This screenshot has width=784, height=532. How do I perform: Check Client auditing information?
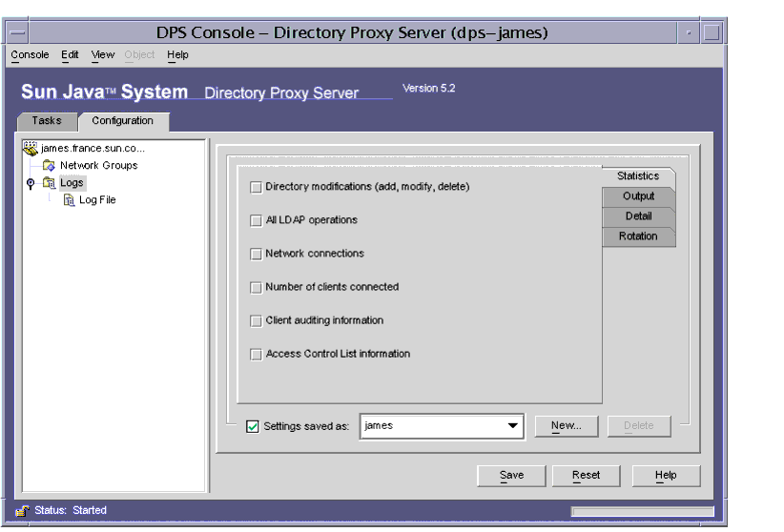click(256, 321)
